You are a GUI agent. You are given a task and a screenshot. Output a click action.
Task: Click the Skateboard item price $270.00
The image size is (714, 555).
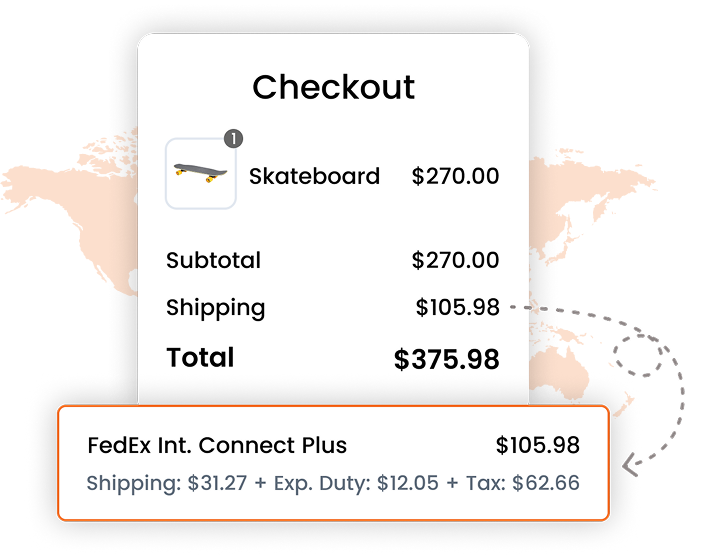[455, 176]
